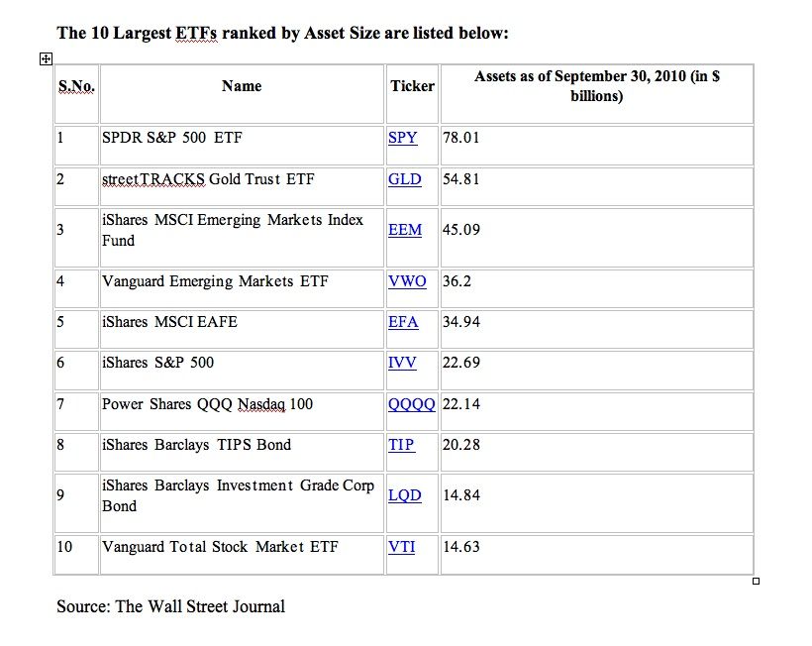Screen dimensions: 812x646
Task: Click the streetTRACKS Gold Trust ETF cell
Action: pos(242,186)
